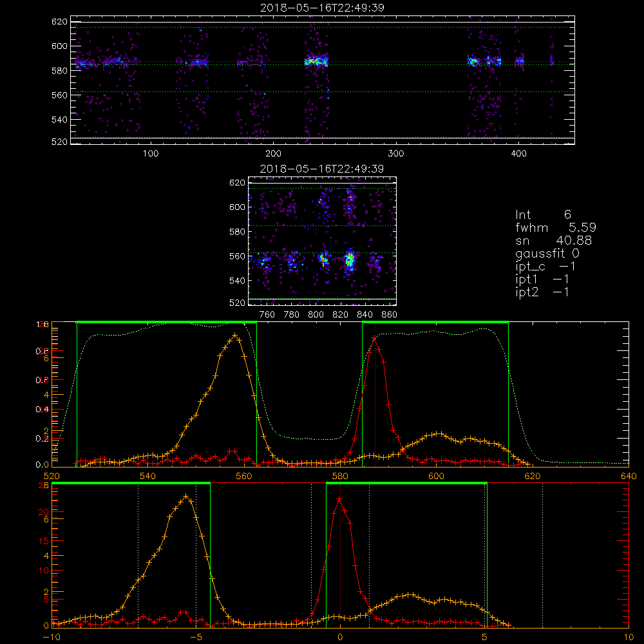Click brightest spot in middle image near 560
The height and width of the screenshot is (644, 644).
coord(350,260)
